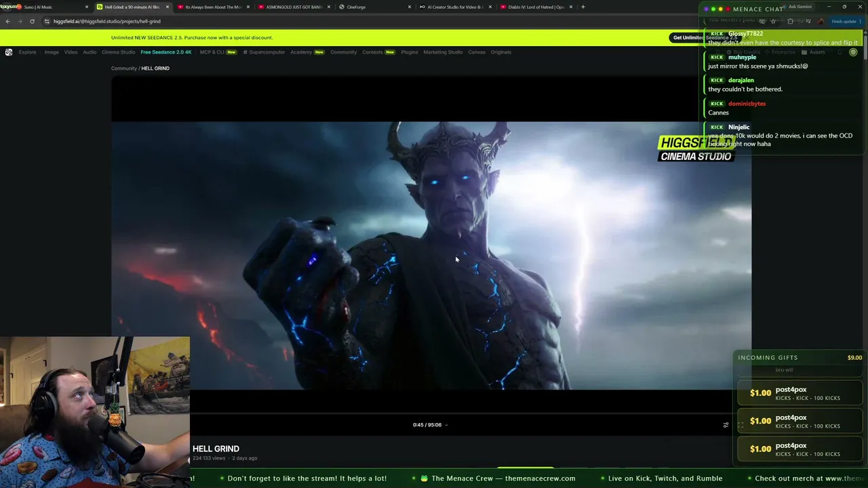
Task: Click Free Seedance 2.0 4K link
Action: click(166, 52)
